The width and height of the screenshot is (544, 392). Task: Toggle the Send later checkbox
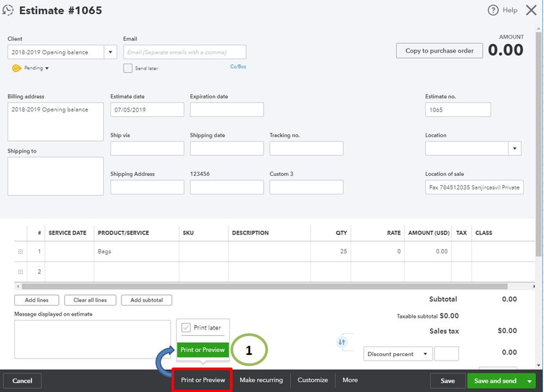[127, 68]
